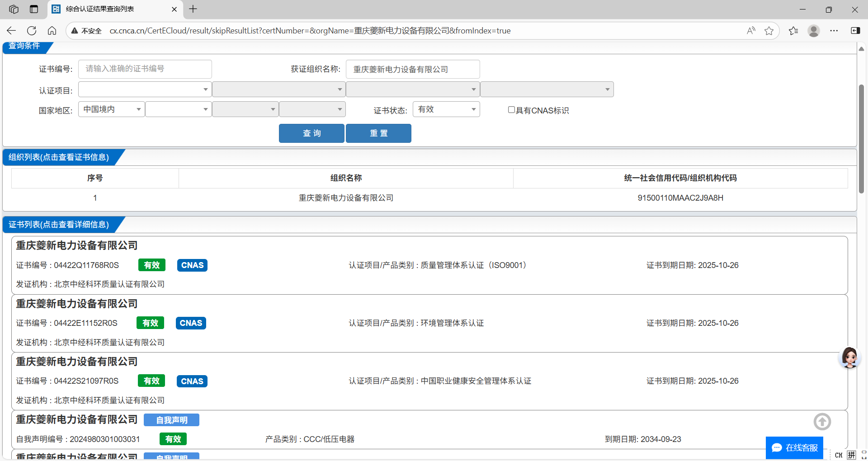Click the scroll-to-top arrow icon
The height and width of the screenshot is (461, 868).
click(822, 422)
